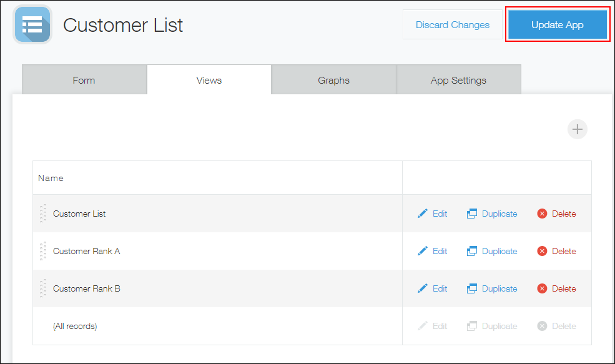Delete the Customer List view

556,214
